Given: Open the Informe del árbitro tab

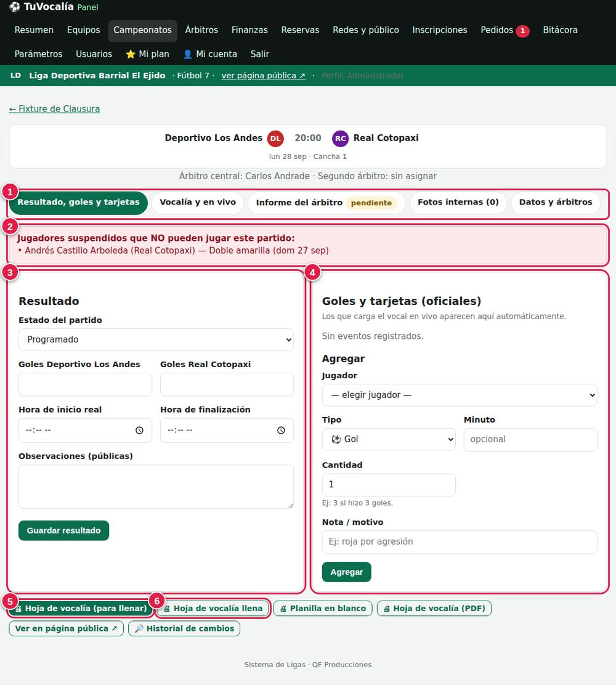Looking at the screenshot, I should tap(326, 203).
